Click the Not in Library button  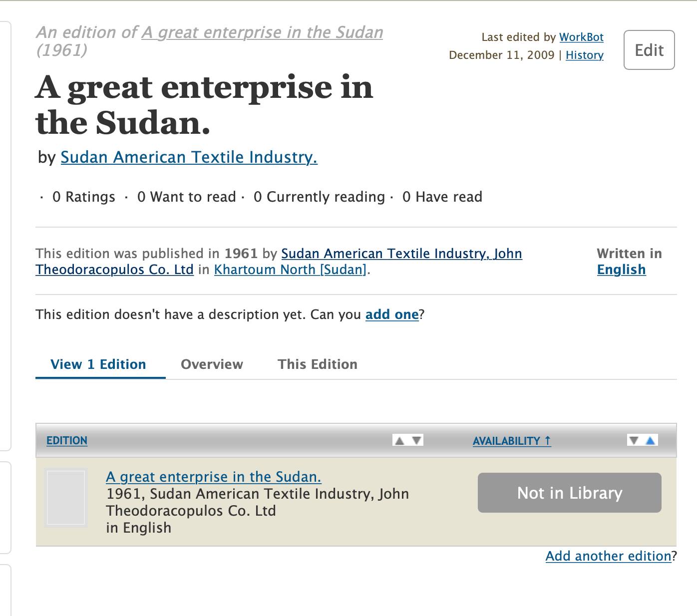(570, 493)
